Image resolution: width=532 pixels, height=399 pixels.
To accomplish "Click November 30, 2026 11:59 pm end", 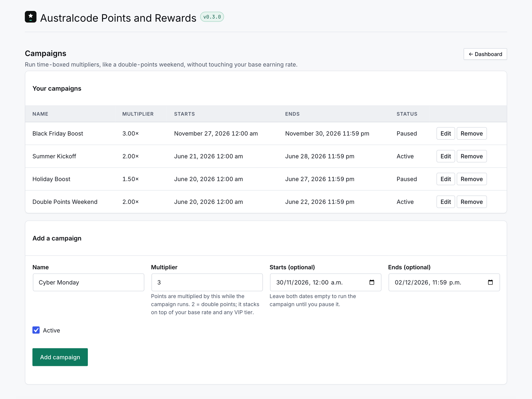I will click(327, 133).
